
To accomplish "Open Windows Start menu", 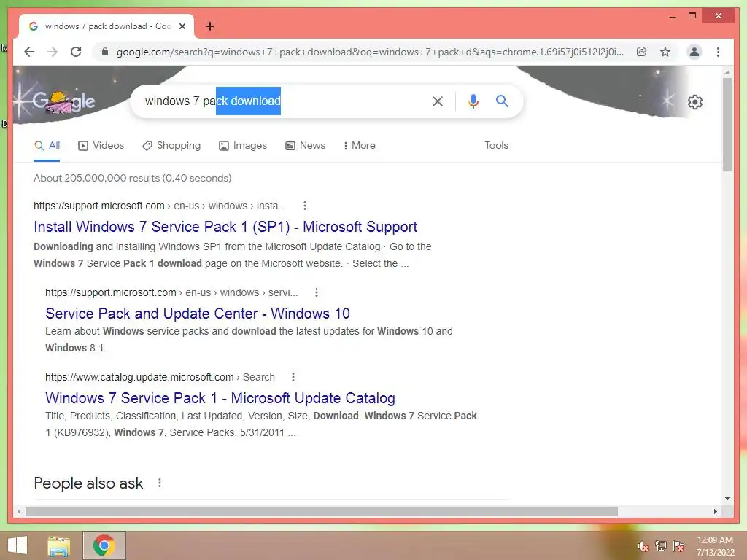I will (18, 545).
